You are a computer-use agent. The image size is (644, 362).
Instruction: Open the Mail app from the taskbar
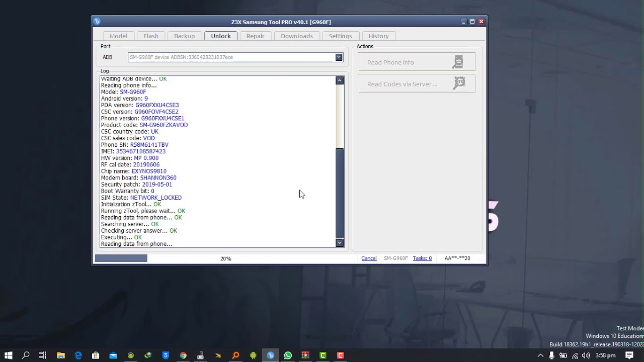113,355
